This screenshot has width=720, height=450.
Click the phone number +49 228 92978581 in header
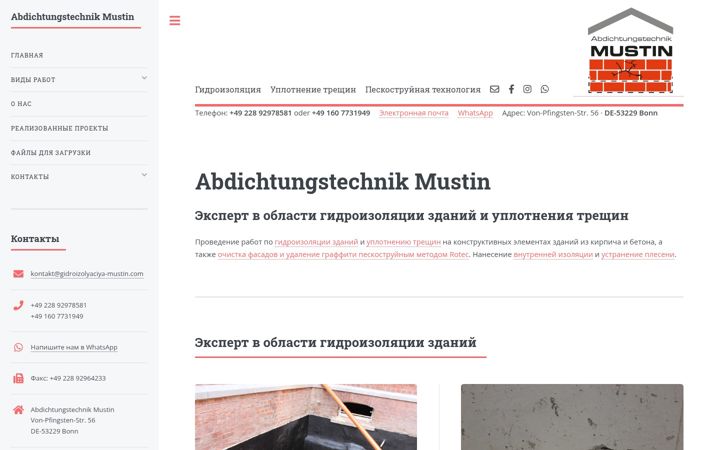click(260, 113)
